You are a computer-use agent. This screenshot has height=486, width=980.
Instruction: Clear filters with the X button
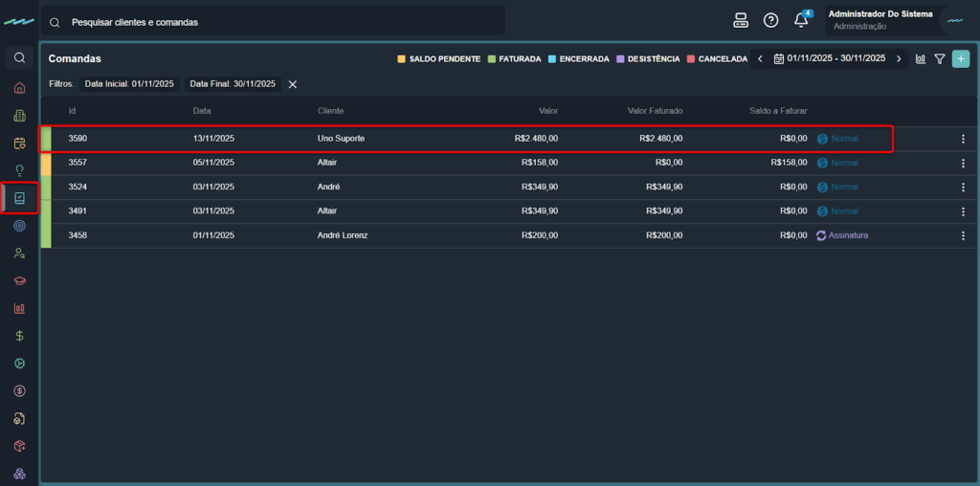293,84
